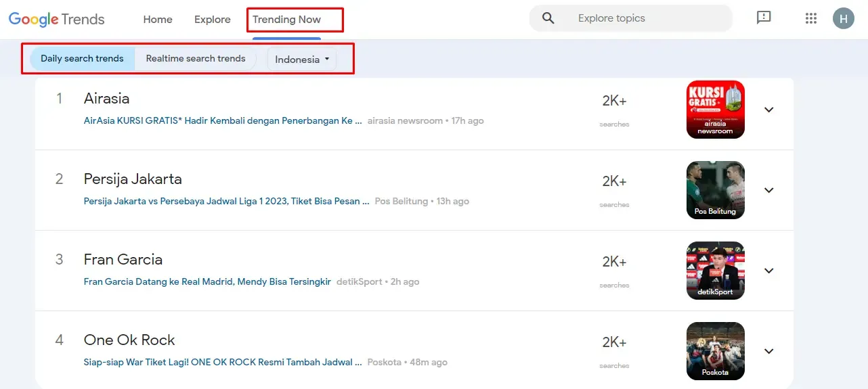Click the Google Trends logo
Image resolution: width=868 pixels, height=389 pixels.
pyautogui.click(x=57, y=19)
